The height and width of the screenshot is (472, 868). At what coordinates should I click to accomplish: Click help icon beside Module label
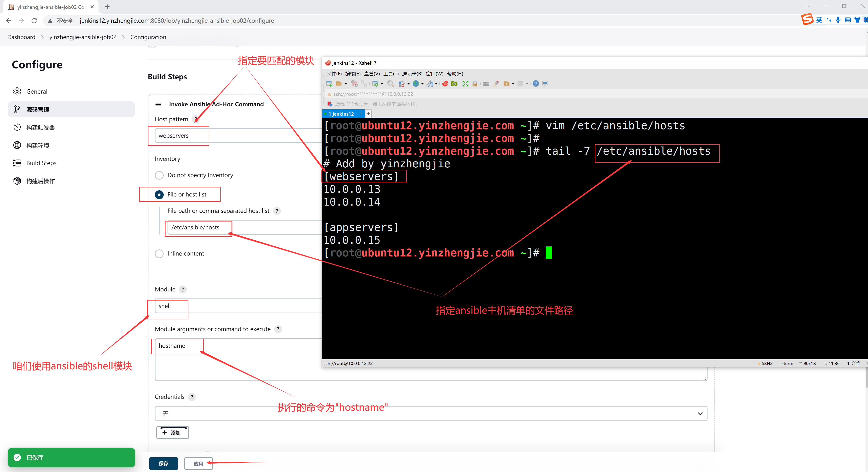(183, 289)
